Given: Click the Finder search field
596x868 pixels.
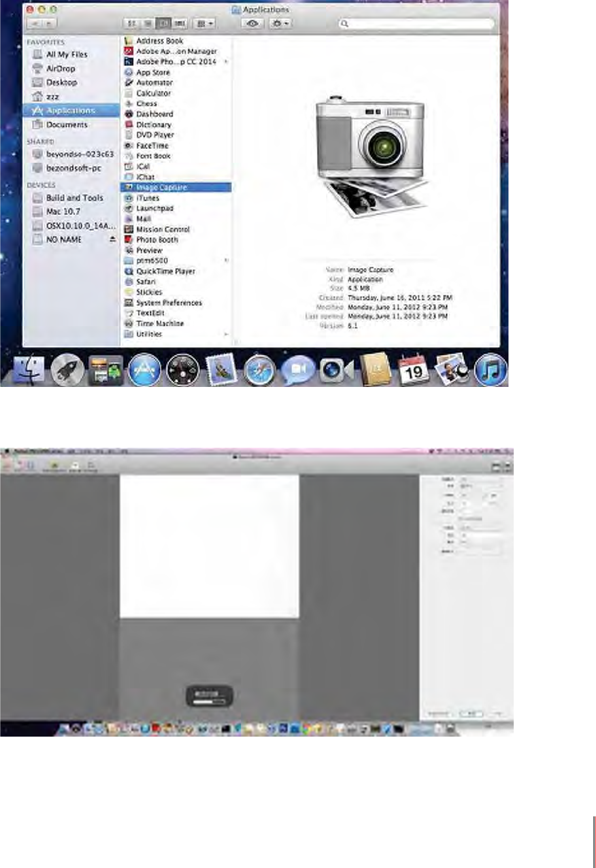Looking at the screenshot, I should [x=416, y=24].
